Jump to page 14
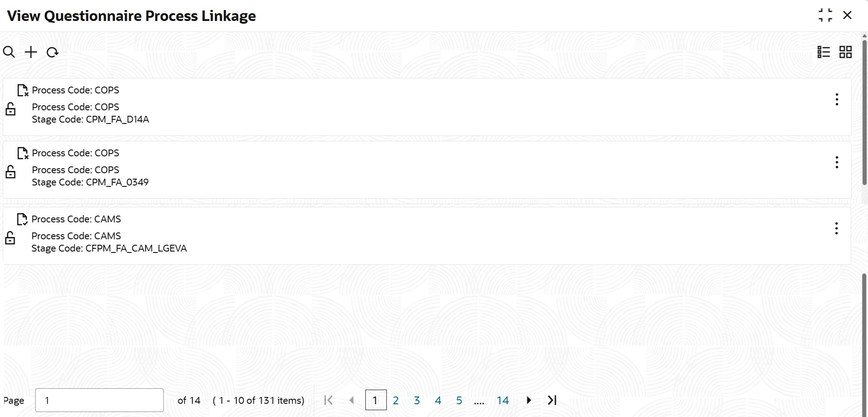 [502, 401]
